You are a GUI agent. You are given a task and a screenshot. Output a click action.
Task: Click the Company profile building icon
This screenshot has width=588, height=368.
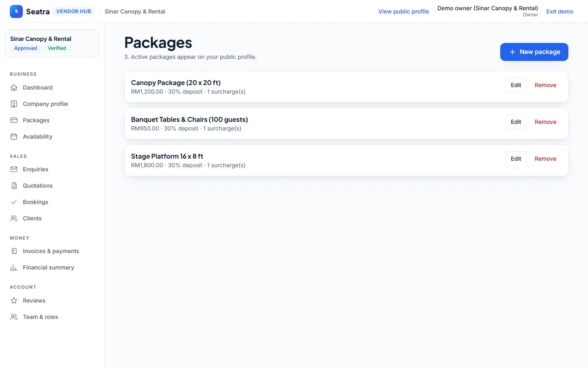point(14,104)
